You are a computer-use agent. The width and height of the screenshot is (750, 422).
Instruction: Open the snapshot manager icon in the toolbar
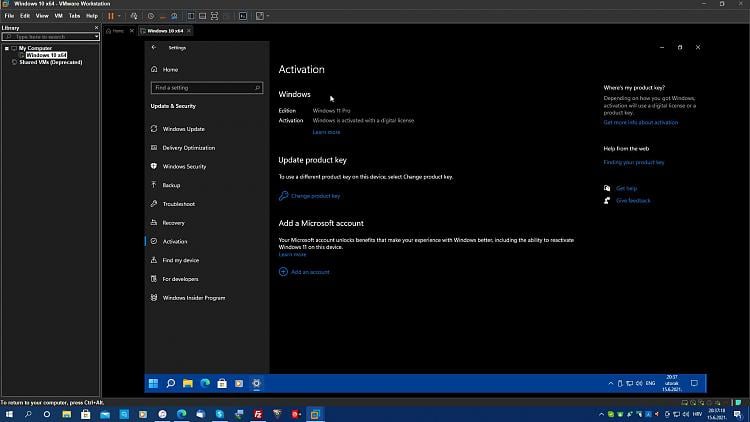coord(174,16)
